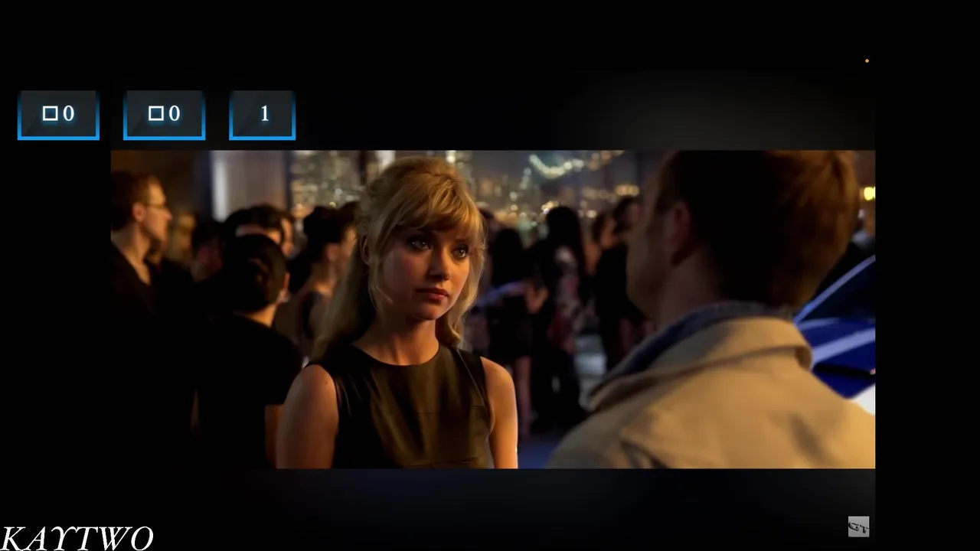Click the leftmost "□0" counter box
Viewport: 980px width, 551px height.
tap(58, 115)
